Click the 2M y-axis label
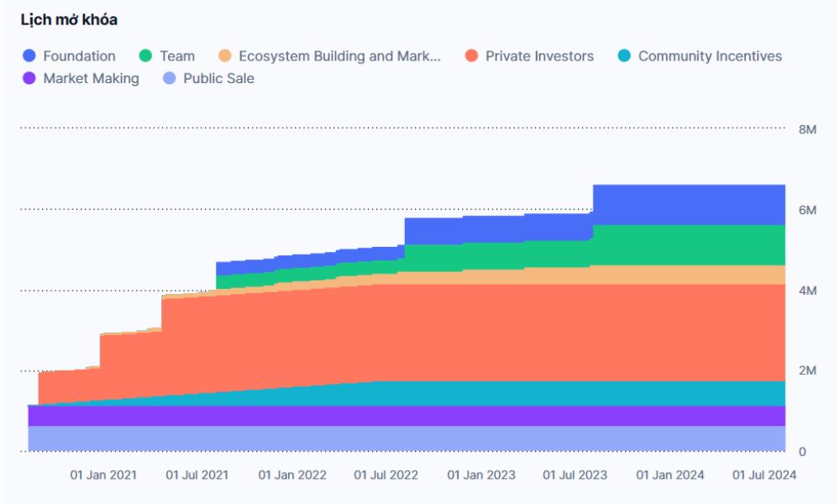The image size is (840, 504). click(806, 371)
